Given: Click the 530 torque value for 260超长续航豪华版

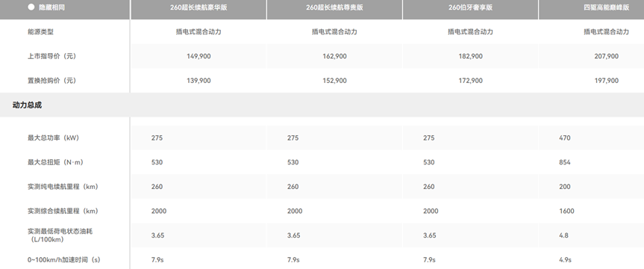Looking at the screenshot, I should pos(157,162).
